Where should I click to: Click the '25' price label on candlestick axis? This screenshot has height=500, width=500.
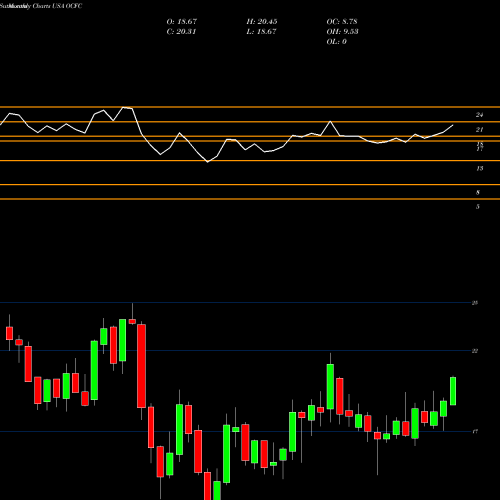tap(475, 303)
